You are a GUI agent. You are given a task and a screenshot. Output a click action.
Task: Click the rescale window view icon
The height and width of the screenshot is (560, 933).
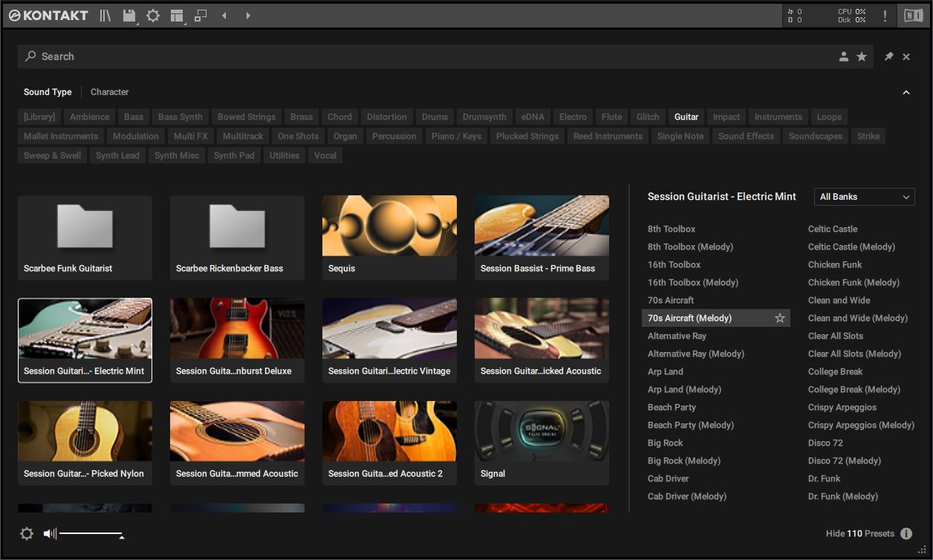click(201, 16)
